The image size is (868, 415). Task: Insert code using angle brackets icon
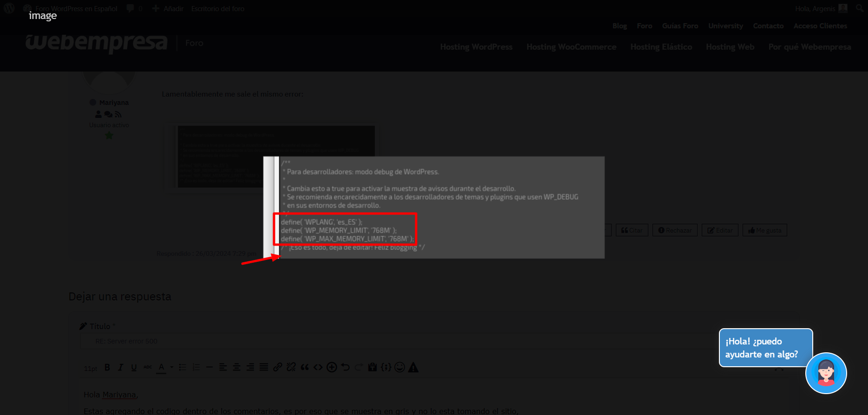point(318,367)
